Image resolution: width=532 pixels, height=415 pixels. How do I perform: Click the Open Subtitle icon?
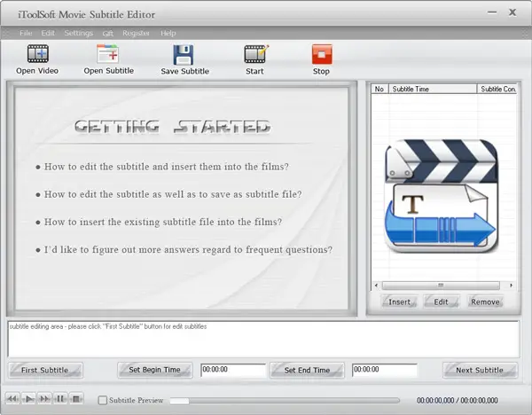pos(107,53)
